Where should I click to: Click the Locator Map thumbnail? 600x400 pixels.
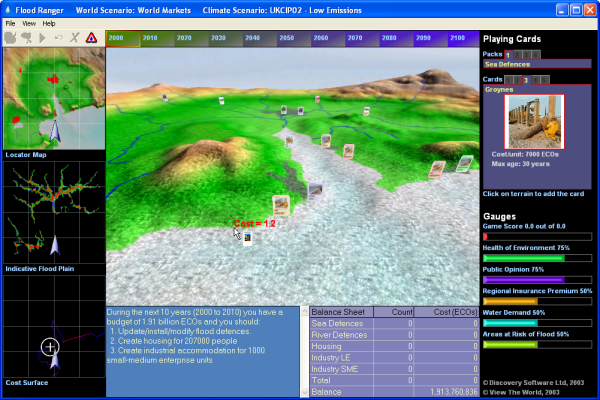54,98
